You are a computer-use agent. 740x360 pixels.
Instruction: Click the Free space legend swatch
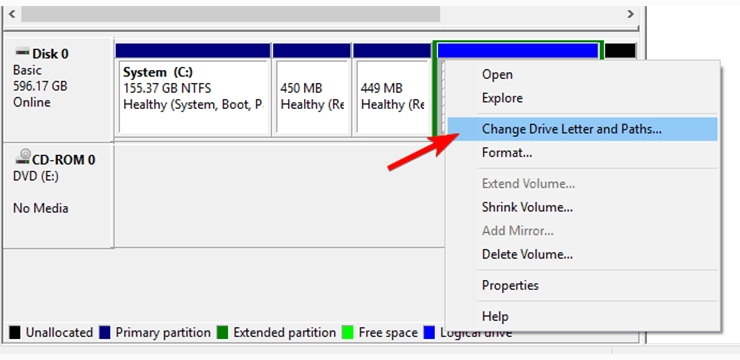point(348,333)
